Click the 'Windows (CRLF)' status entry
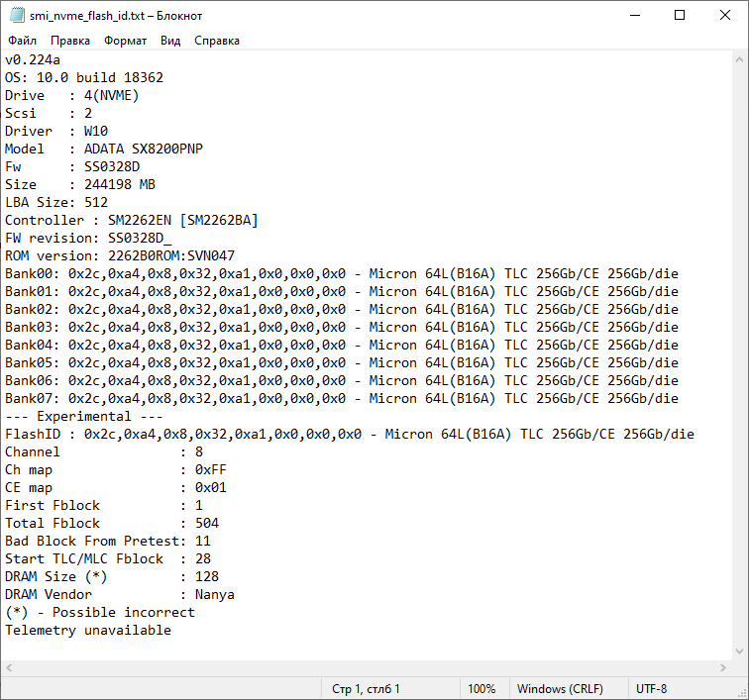This screenshot has width=749, height=700. (560, 689)
